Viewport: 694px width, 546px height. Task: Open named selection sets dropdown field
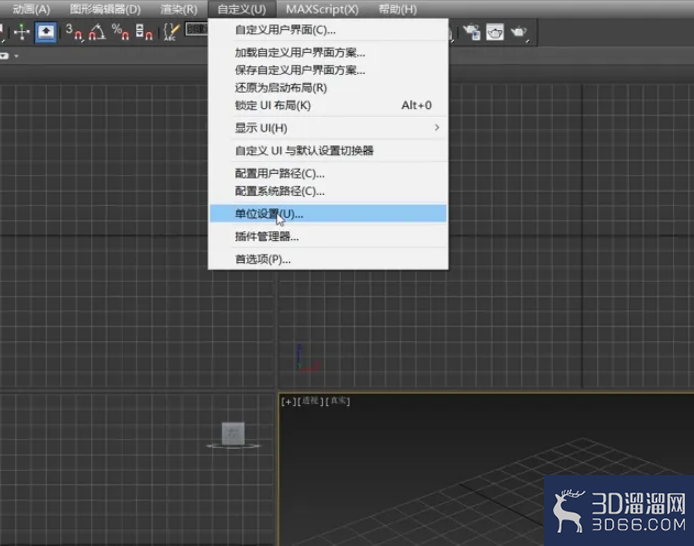pos(197,30)
